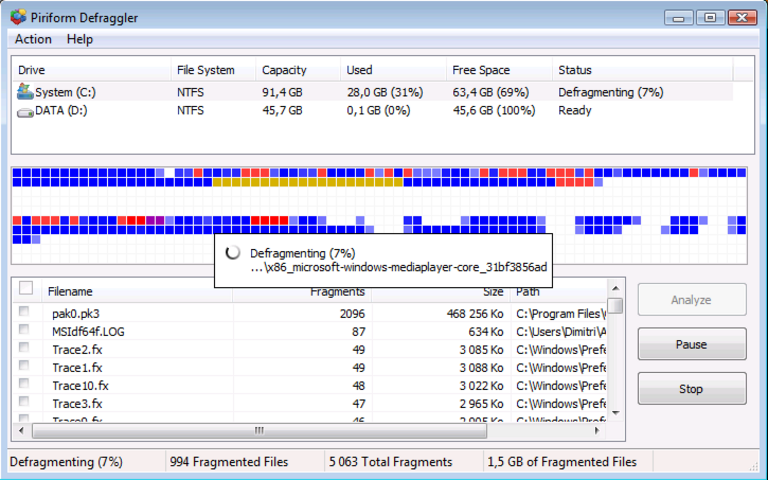Click the '1,5 GB of Fragmented Files' status entry
Image resolution: width=768 pixels, height=480 pixels.
tap(562, 462)
